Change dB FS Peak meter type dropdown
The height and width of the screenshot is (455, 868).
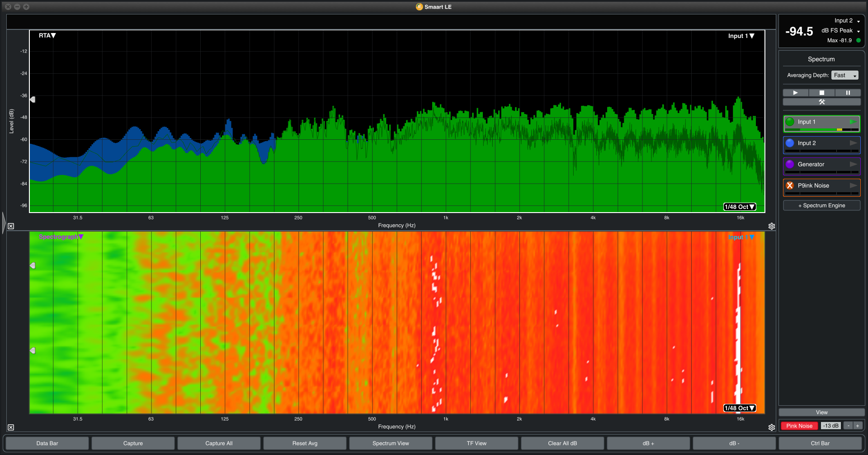[x=841, y=31]
